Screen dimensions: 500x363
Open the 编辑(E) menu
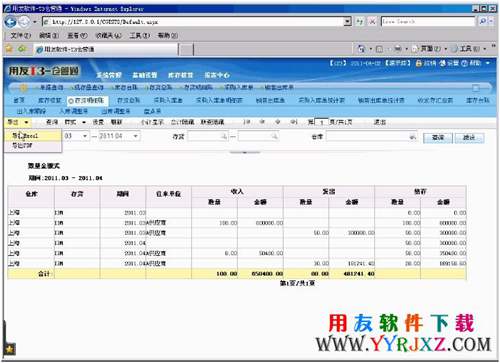[x=49, y=35]
